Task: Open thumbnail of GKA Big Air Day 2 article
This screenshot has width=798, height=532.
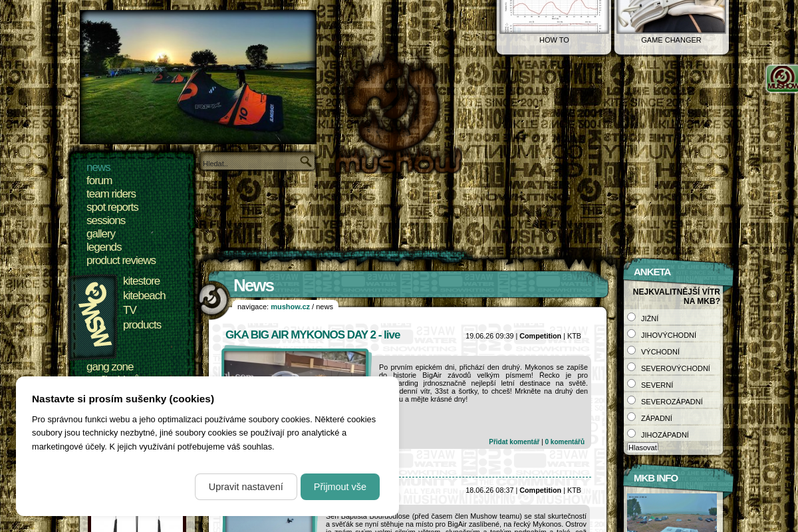Action: 296,364
